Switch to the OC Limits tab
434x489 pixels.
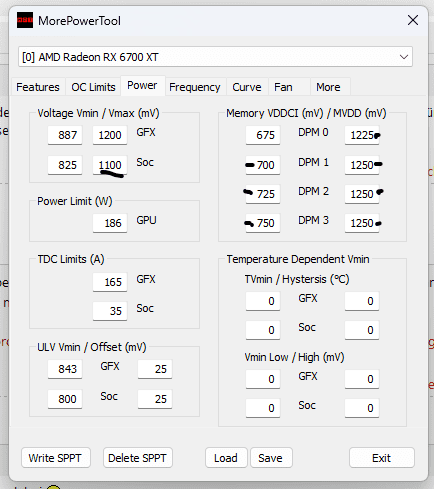(x=93, y=87)
